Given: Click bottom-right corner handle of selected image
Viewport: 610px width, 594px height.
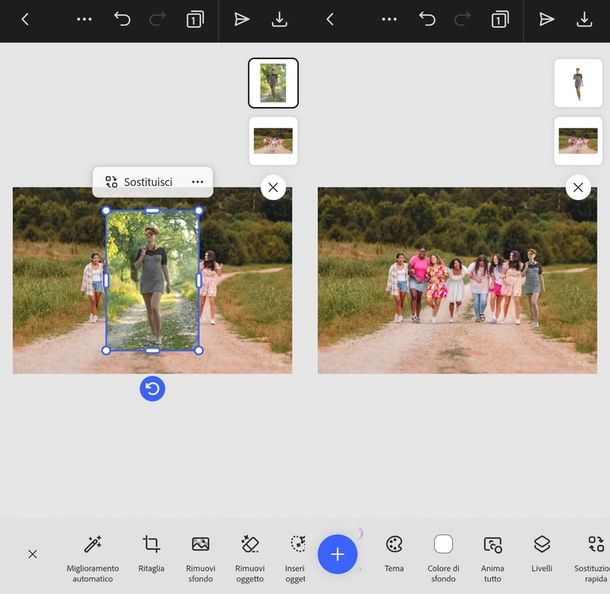Looking at the screenshot, I should 198,350.
